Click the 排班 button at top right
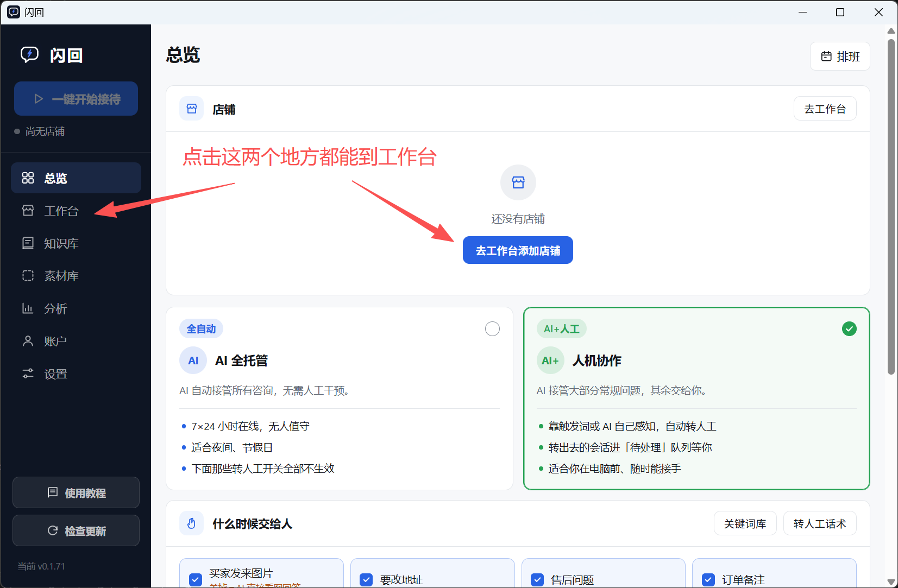The image size is (898, 588). [x=840, y=56]
